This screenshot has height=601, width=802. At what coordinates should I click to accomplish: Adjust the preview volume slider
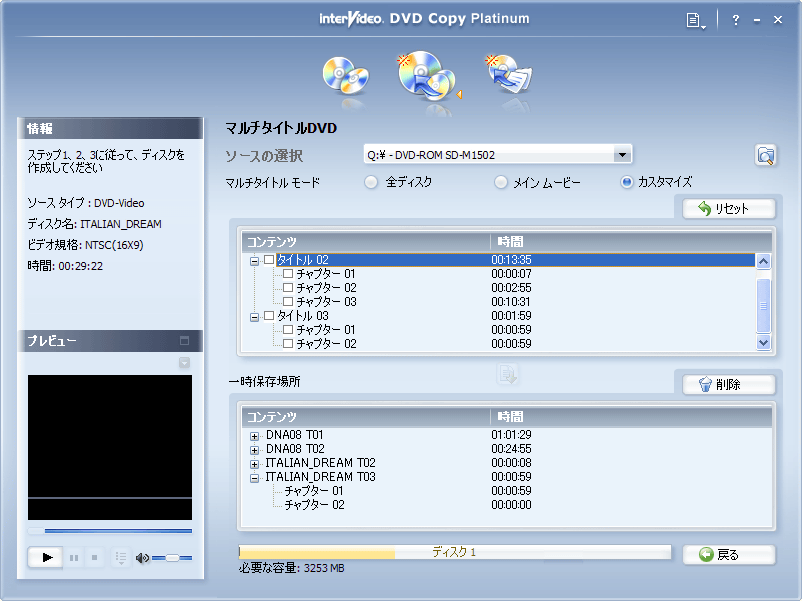[x=172, y=558]
